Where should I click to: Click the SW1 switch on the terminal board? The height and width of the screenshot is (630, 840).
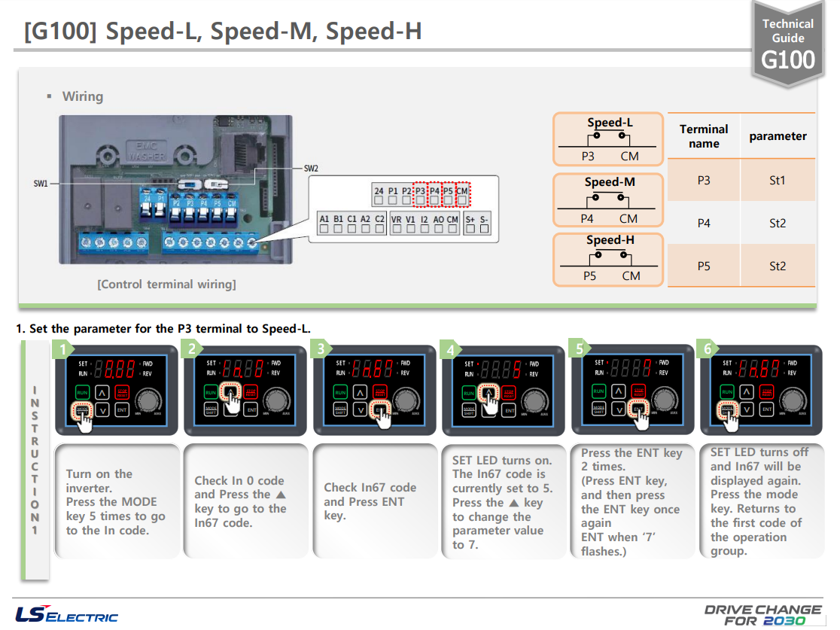[x=190, y=184]
